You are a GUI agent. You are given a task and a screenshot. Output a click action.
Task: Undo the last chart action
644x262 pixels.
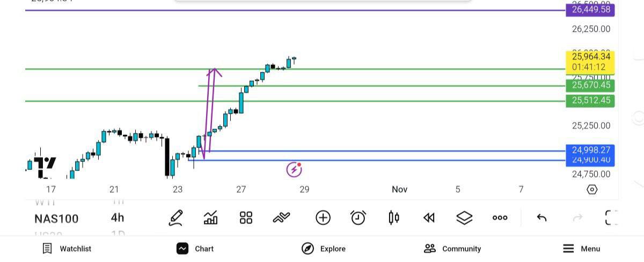(541, 218)
